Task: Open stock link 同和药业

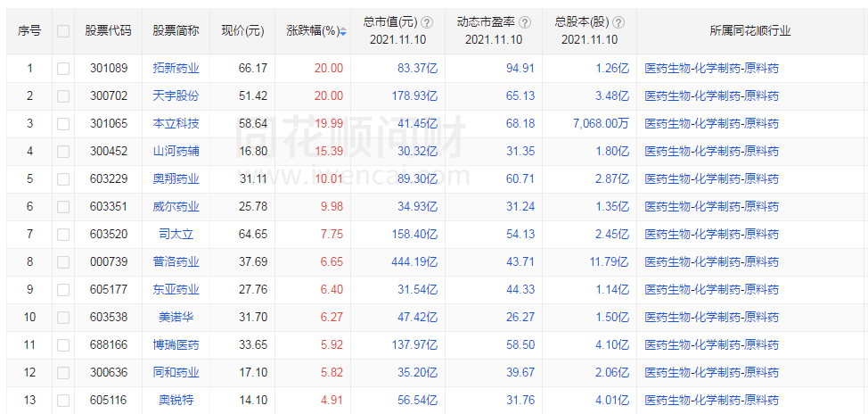Action: pos(176,372)
